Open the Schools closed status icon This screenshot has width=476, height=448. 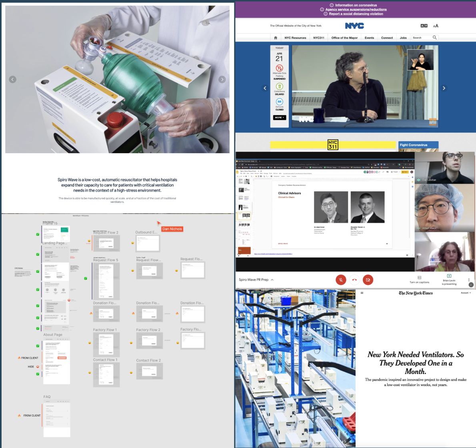279,102
